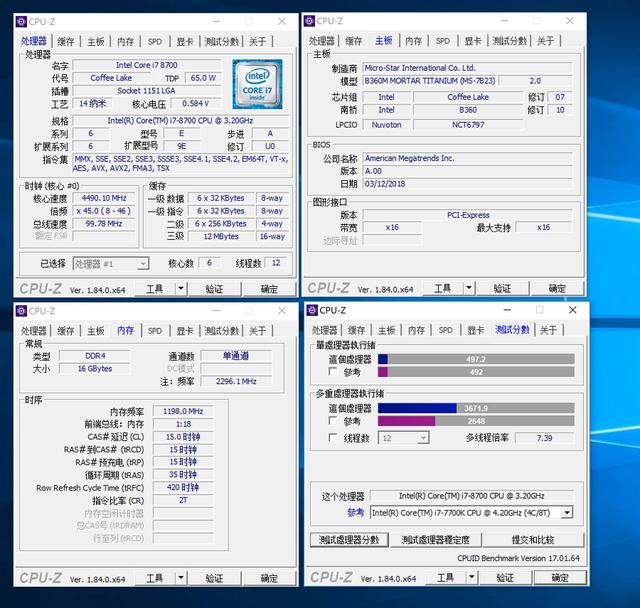Image resolution: width=640 pixels, height=608 pixels.
Task: Close the processor CPU-Z window
Action: click(282, 21)
